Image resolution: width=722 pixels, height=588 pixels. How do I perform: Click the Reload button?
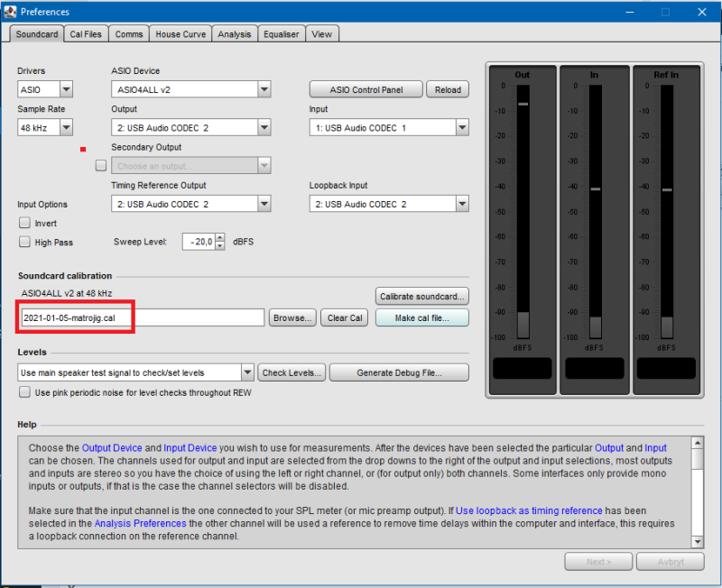448,89
